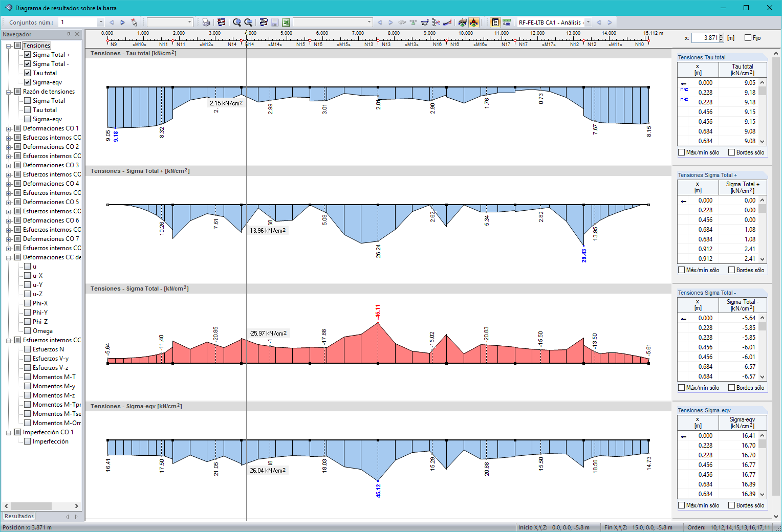Uncheck Sigma-eqv under Tensiones
Viewport: 782px width, 532px height.
(28, 82)
